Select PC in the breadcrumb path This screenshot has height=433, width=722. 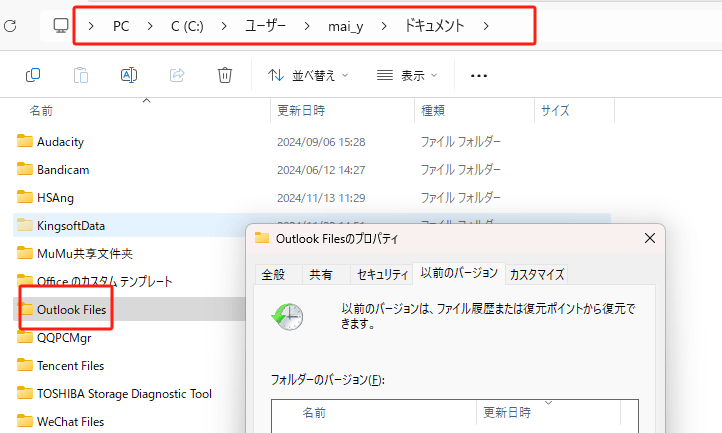coord(121,26)
